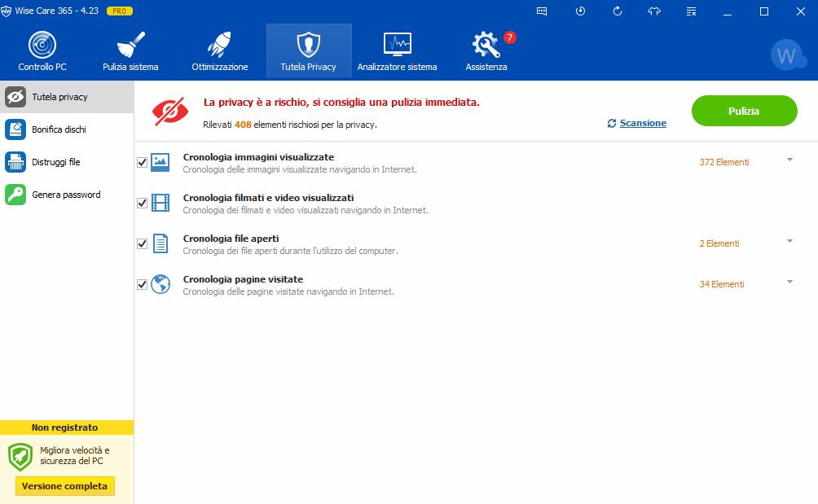Open the Analizzatore sistema tab
This screenshot has width=818, height=504.
click(x=397, y=51)
